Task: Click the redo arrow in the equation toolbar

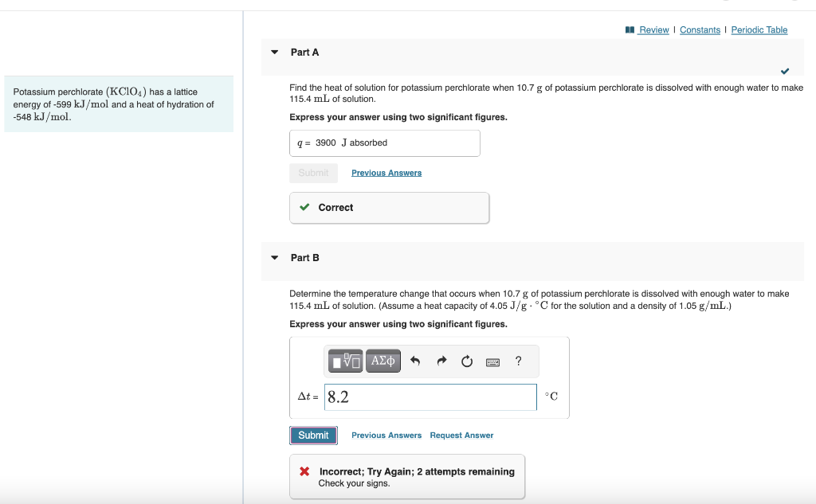Action: coord(441,361)
